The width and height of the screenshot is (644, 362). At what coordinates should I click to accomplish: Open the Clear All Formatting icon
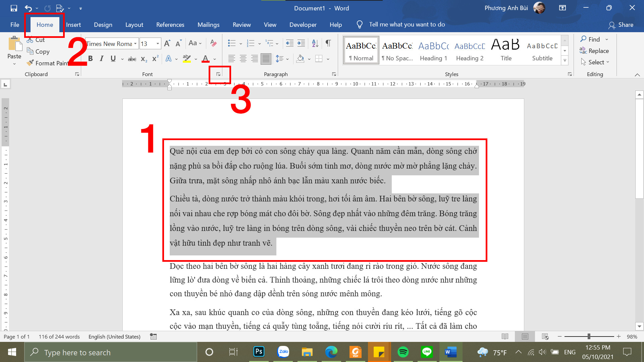pos(213,43)
